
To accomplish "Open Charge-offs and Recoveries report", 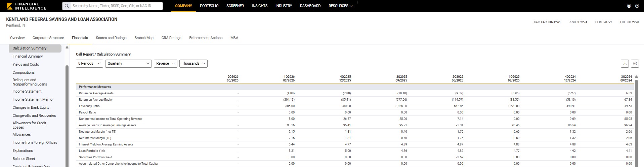I will (34, 115).
